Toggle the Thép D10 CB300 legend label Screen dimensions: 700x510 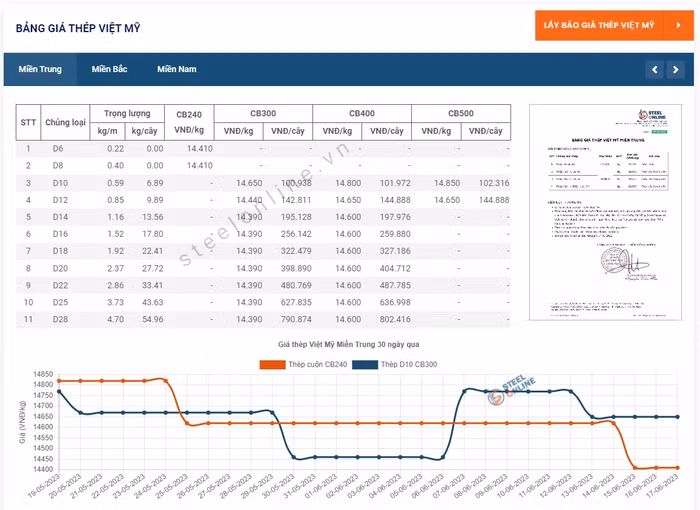click(413, 363)
